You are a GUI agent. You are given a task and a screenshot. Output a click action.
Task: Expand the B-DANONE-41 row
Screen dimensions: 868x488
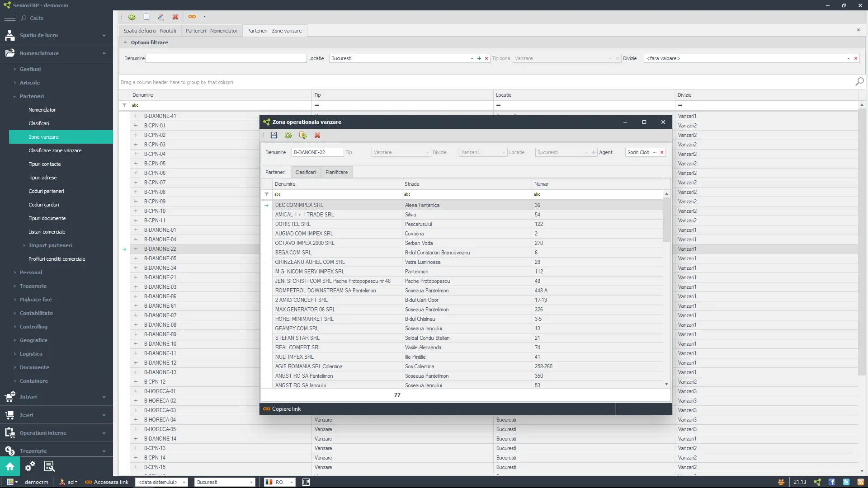click(136, 116)
